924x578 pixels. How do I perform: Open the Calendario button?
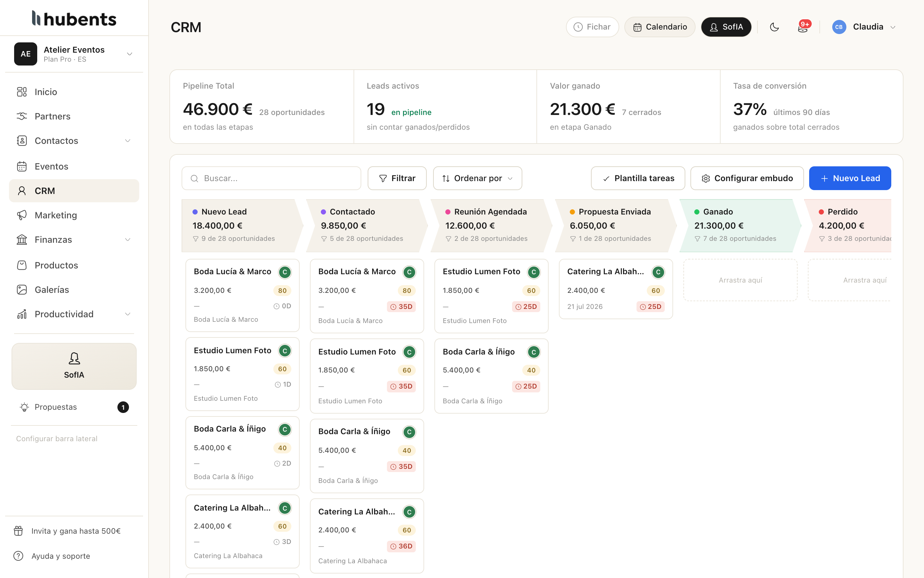(x=660, y=27)
